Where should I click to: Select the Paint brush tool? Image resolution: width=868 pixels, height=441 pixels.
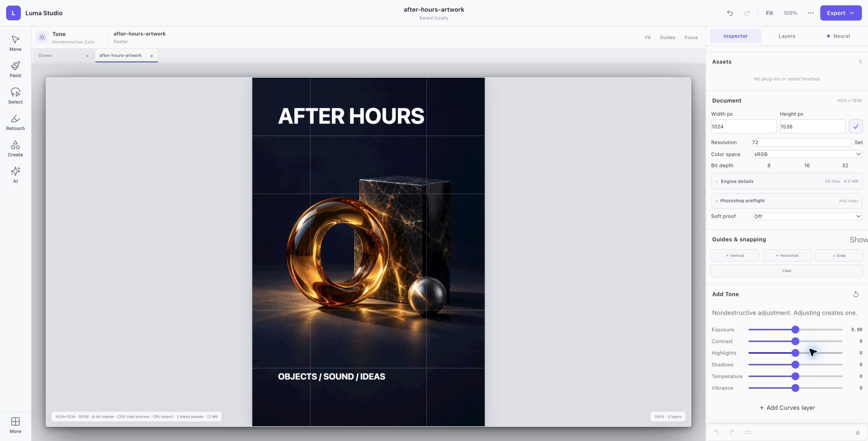click(15, 70)
